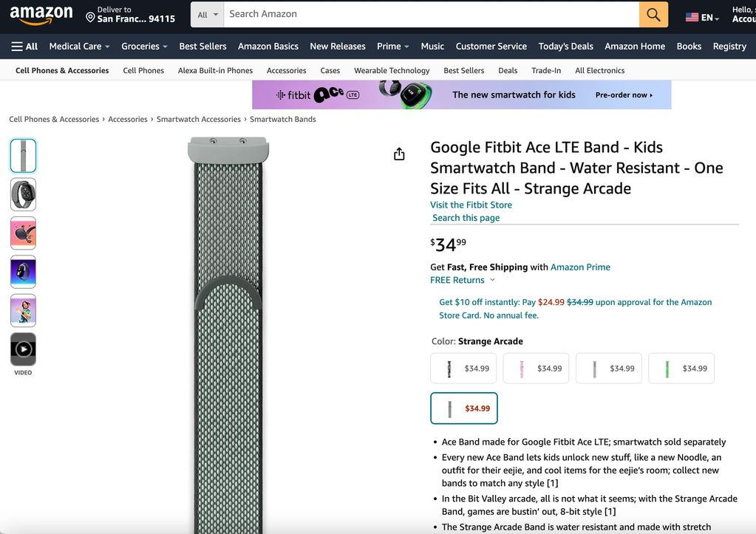Open the search category All dropdown
Viewport: 756px width, 534px height.
coord(208,15)
